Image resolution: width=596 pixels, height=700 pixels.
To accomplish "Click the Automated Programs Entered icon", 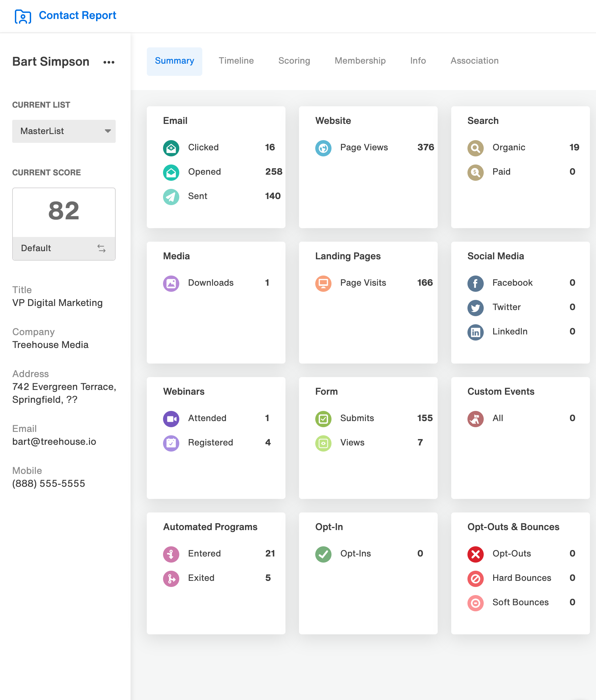I will click(171, 554).
